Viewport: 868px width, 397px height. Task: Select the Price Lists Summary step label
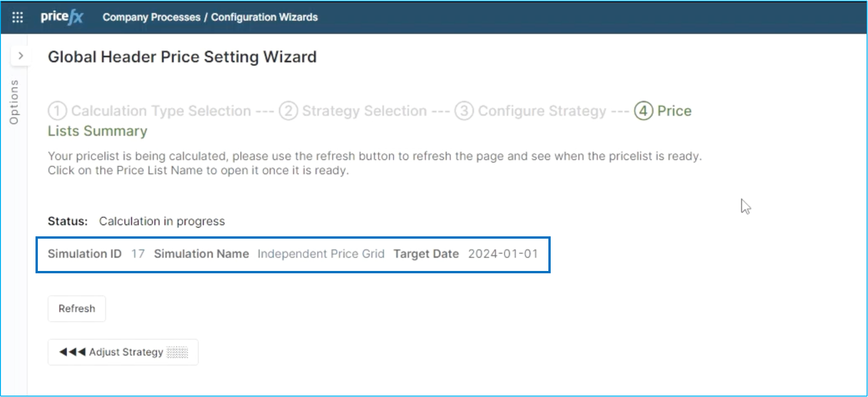(x=97, y=131)
